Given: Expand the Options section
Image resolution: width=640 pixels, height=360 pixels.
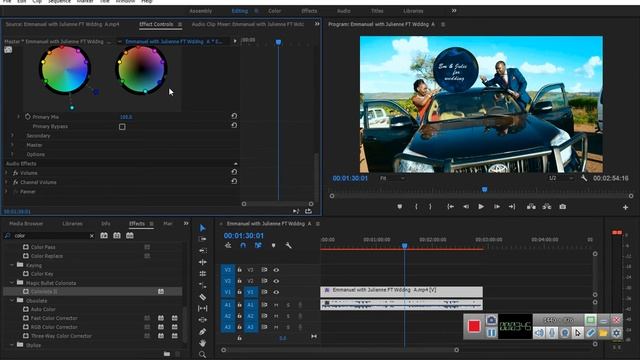Looking at the screenshot, I should [12, 154].
